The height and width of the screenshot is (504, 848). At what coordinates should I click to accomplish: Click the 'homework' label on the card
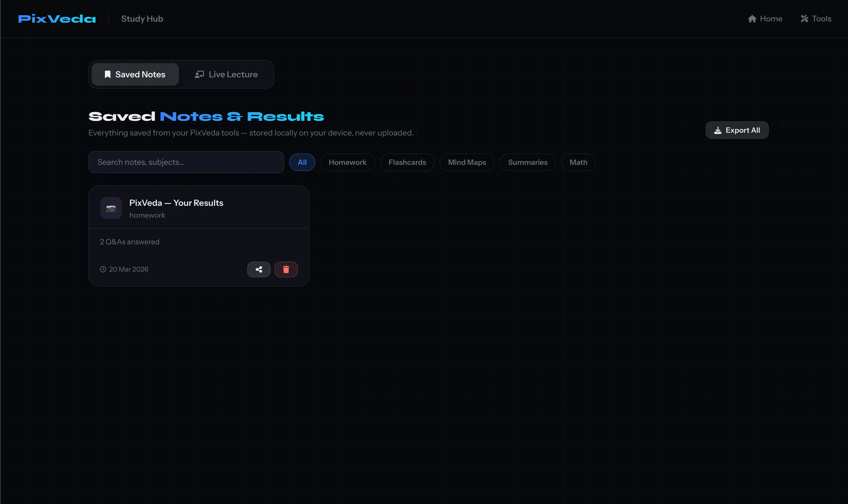(x=147, y=215)
